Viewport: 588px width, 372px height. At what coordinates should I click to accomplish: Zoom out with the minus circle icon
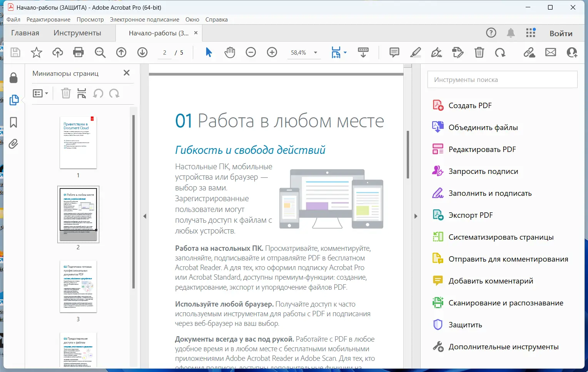click(251, 52)
